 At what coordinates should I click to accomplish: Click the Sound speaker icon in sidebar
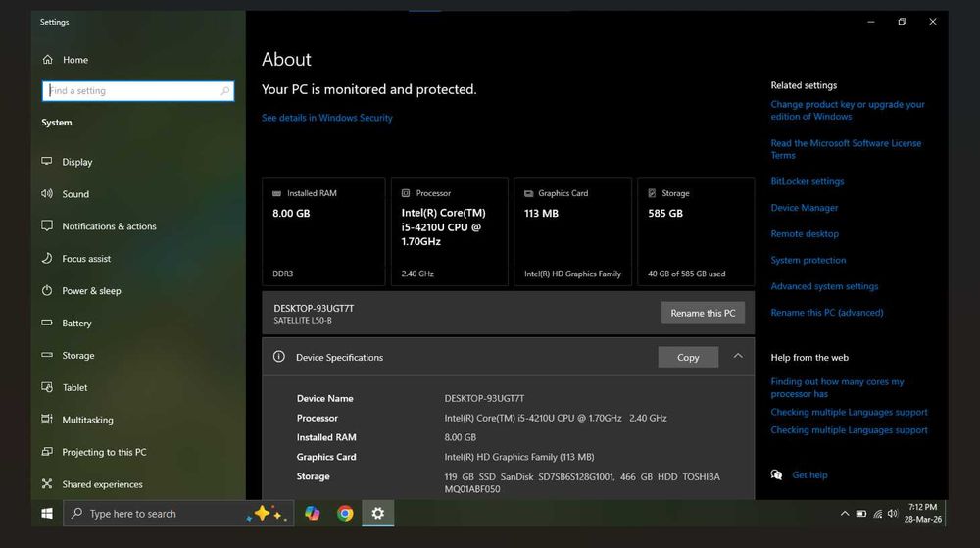47,194
